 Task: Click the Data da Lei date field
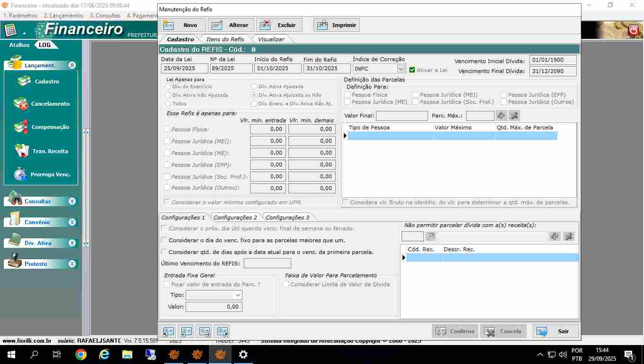(x=184, y=69)
